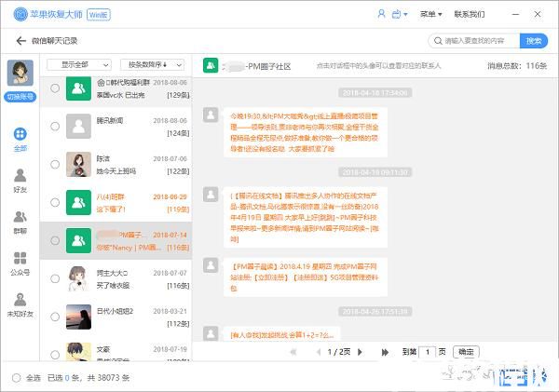
Task: Select the 全部 category in the sidebar
Action: coord(20,140)
